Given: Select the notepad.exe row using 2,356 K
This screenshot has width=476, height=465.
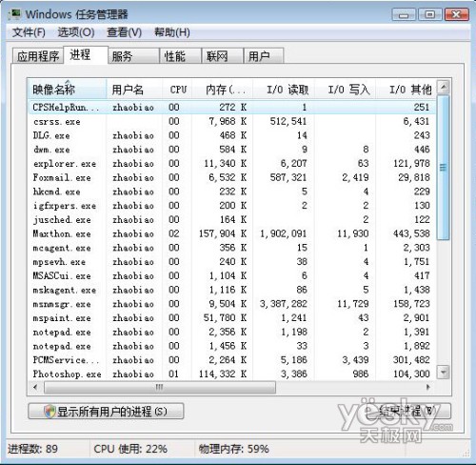Looking at the screenshot, I should (231, 332).
